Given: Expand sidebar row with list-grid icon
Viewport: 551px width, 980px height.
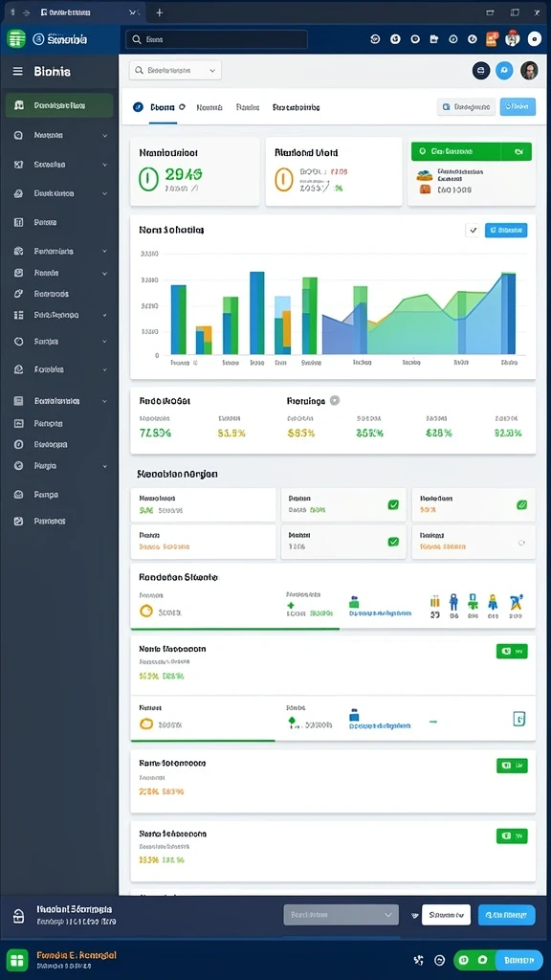Looking at the screenshot, I should (60, 315).
